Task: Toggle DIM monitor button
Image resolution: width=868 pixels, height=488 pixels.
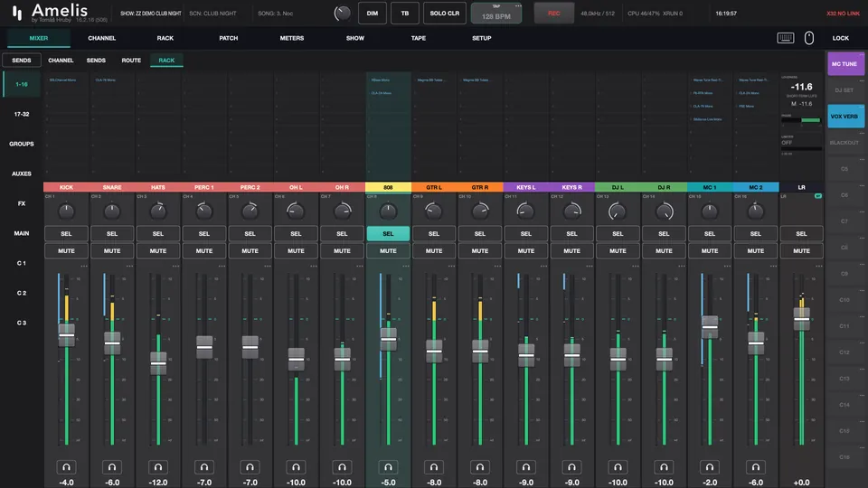Action: click(x=372, y=14)
